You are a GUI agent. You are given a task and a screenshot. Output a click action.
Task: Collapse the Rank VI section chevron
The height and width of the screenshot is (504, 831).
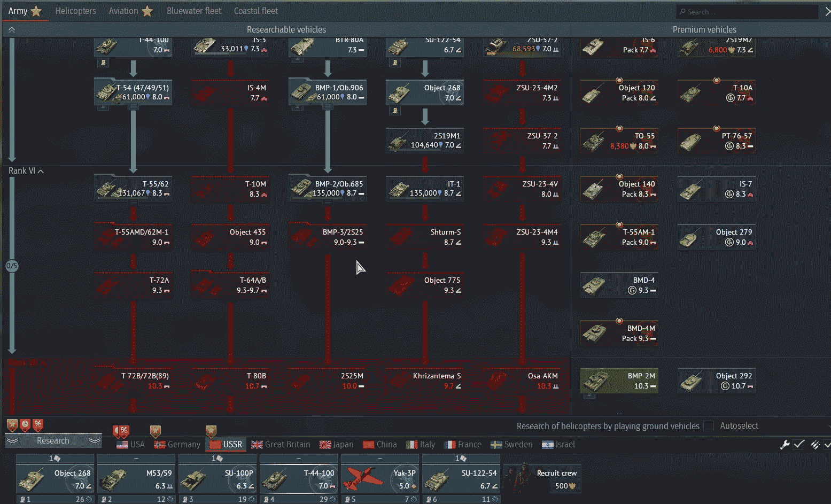tap(41, 172)
